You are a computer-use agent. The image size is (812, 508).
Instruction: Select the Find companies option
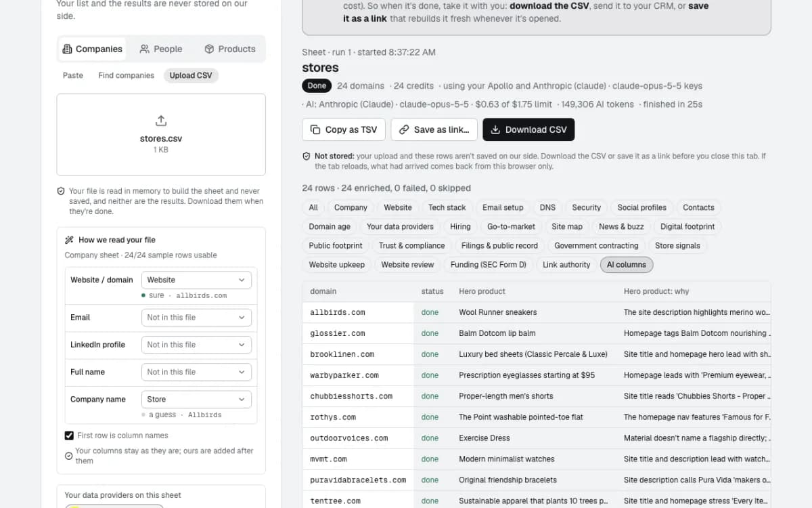coord(127,75)
